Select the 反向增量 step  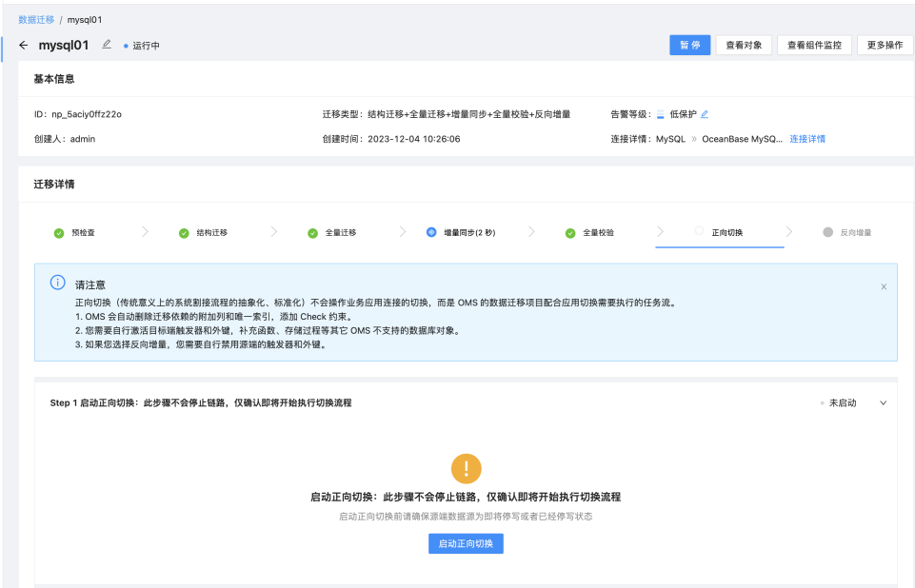(855, 233)
